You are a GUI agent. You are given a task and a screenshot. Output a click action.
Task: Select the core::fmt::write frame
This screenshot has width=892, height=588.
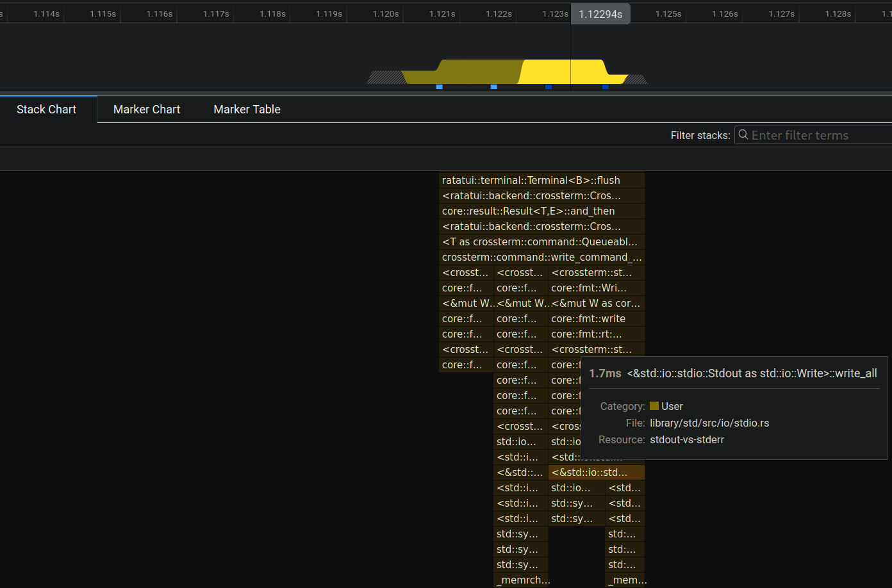[x=597, y=318]
